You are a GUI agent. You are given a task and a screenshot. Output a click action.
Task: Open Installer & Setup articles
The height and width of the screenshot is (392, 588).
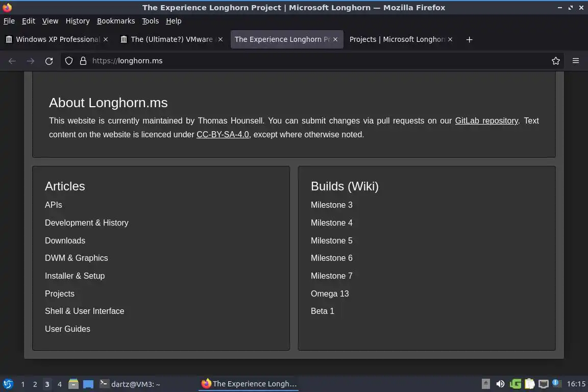coord(75,276)
